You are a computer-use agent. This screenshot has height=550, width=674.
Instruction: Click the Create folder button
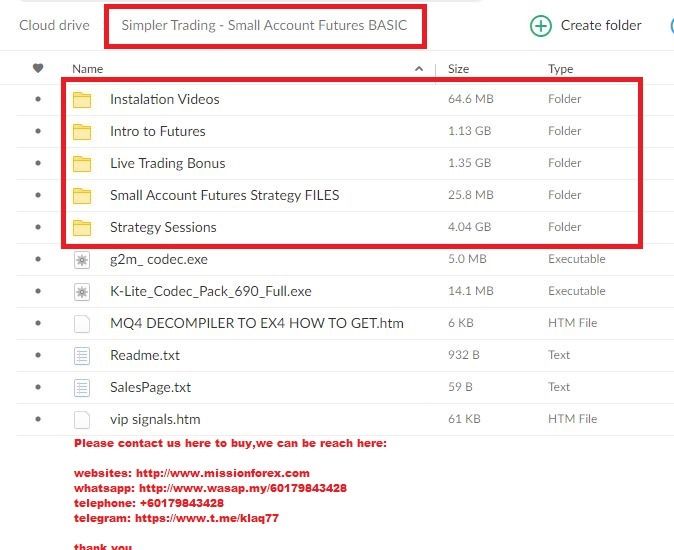[601, 26]
